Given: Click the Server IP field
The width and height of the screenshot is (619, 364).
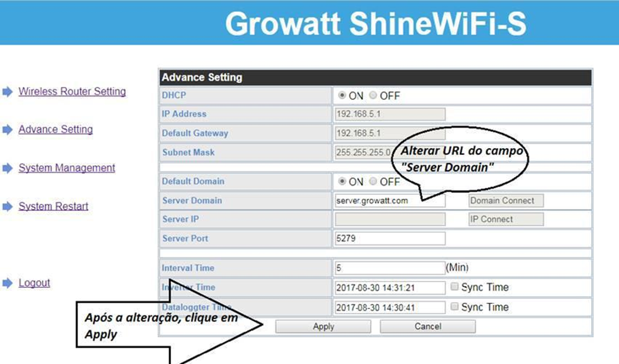Looking at the screenshot, I should [x=390, y=219].
